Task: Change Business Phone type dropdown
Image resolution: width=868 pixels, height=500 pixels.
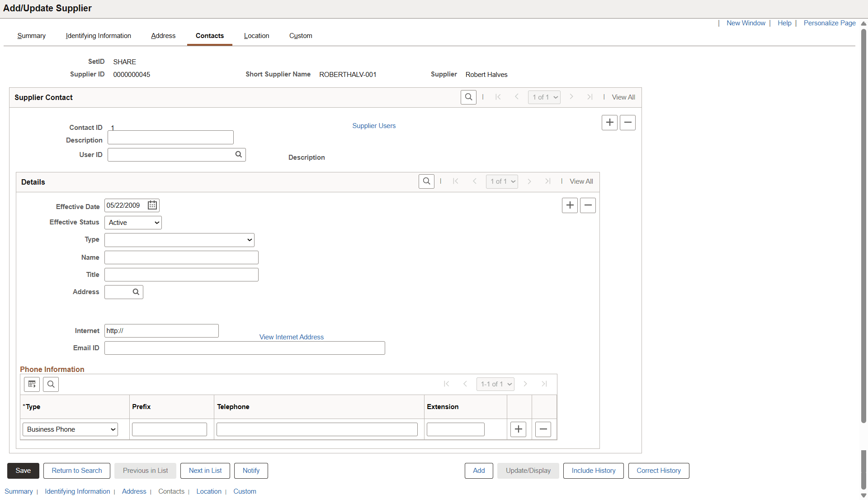Action: click(x=70, y=429)
